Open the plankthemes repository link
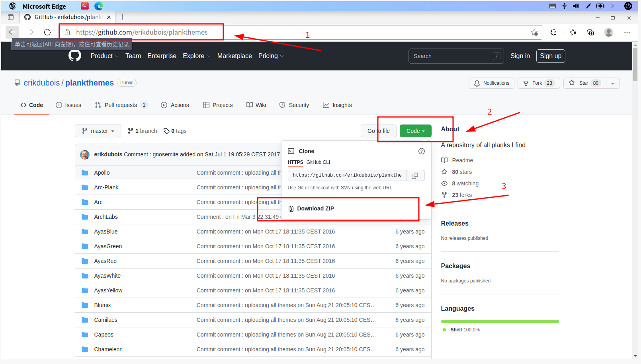Screen dimensions: 641x364 (x=90, y=83)
